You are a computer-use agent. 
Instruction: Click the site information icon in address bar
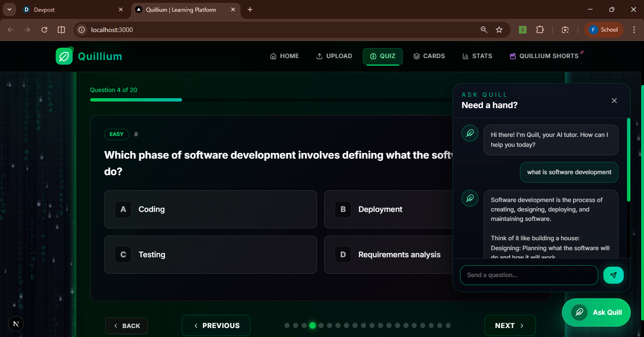pyautogui.click(x=82, y=30)
